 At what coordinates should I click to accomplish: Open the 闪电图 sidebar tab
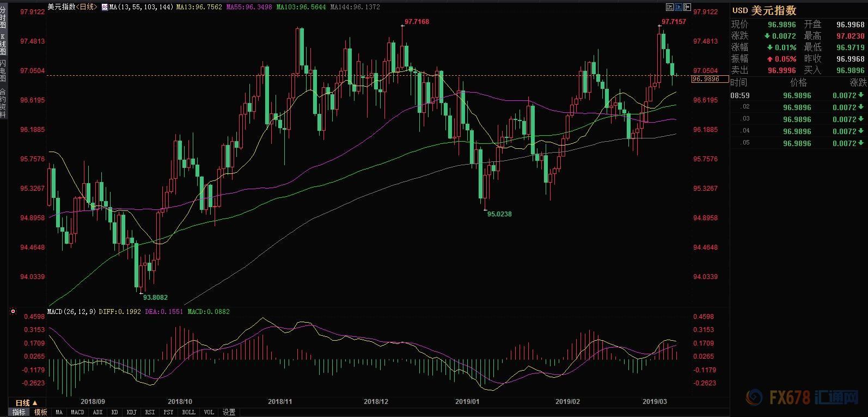[3, 71]
